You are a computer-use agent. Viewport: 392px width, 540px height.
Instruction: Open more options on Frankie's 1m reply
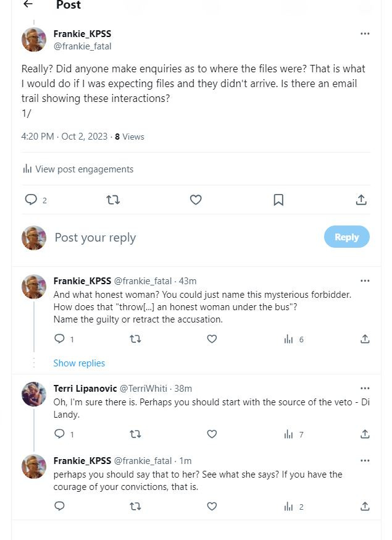coord(365,460)
